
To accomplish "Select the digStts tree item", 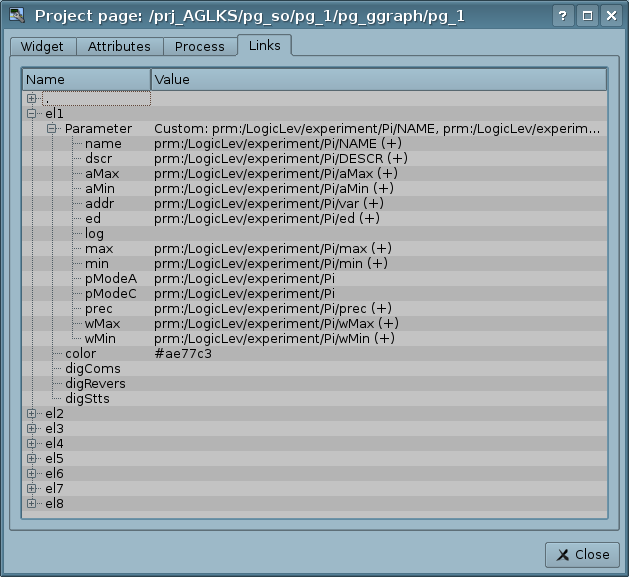I will [88, 399].
